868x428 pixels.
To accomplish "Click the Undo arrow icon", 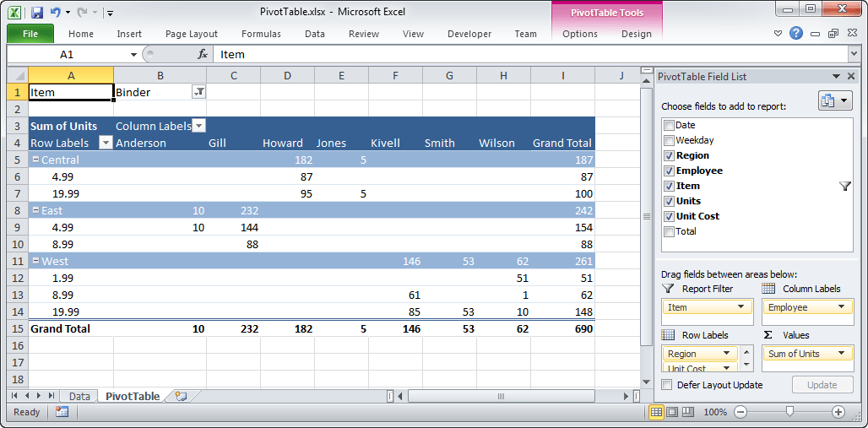I will coord(56,12).
